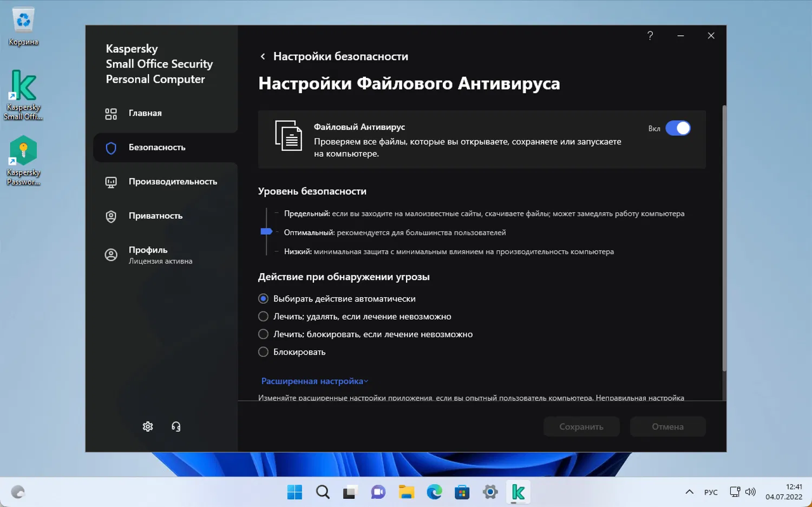The image size is (812, 507).
Task: Click the Сохранить button
Action: point(581,426)
